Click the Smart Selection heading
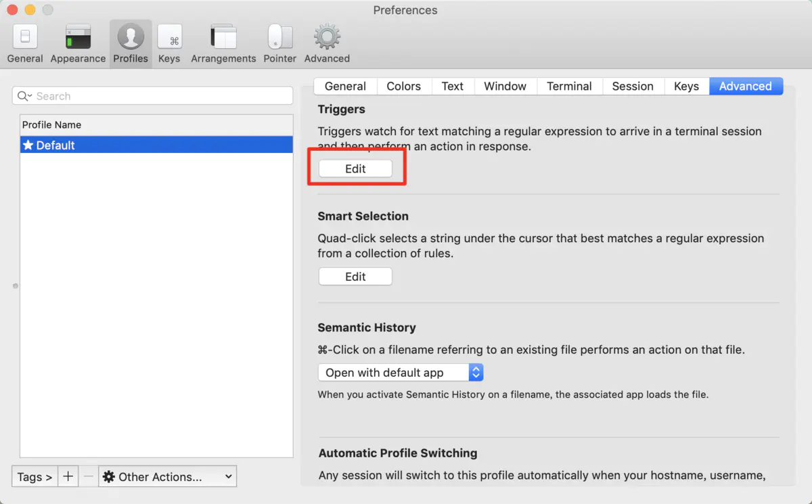 click(363, 216)
